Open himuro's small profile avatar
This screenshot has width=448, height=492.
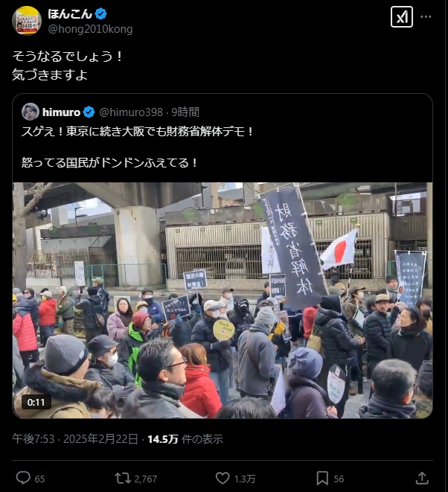coord(31,112)
